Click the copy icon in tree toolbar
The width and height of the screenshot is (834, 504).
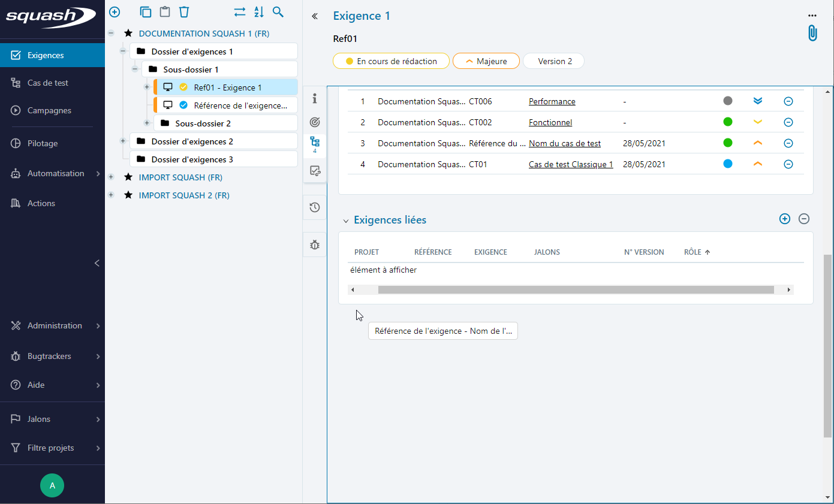coord(145,12)
